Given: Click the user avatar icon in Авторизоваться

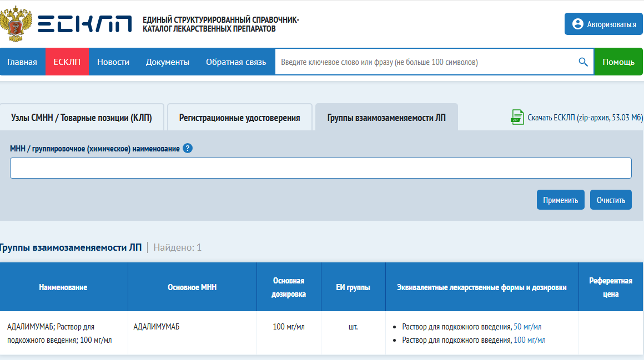Looking at the screenshot, I should click(577, 24).
